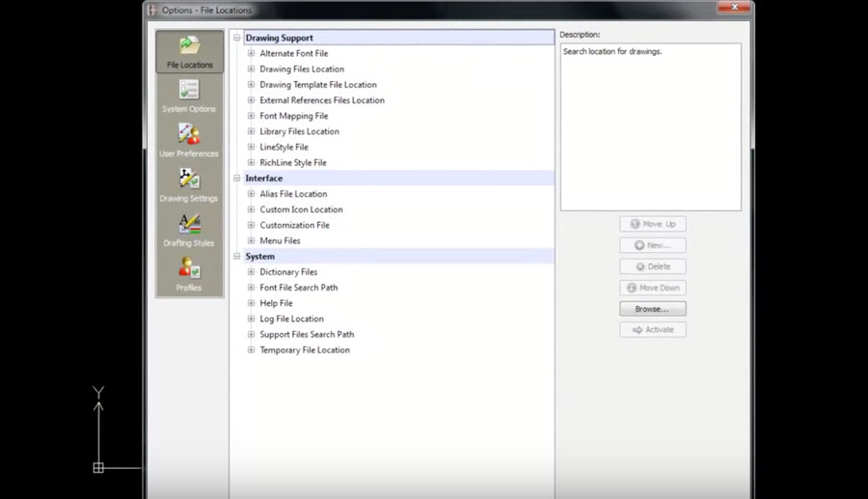Select Drawing Template File Location label
The height and width of the screenshot is (499, 868).
click(x=318, y=85)
